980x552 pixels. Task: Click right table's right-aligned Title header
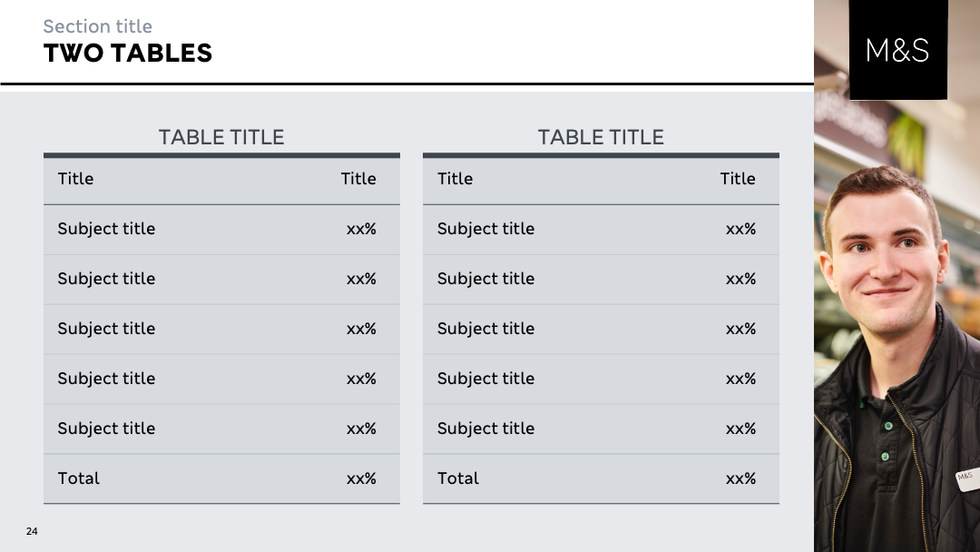[738, 179]
